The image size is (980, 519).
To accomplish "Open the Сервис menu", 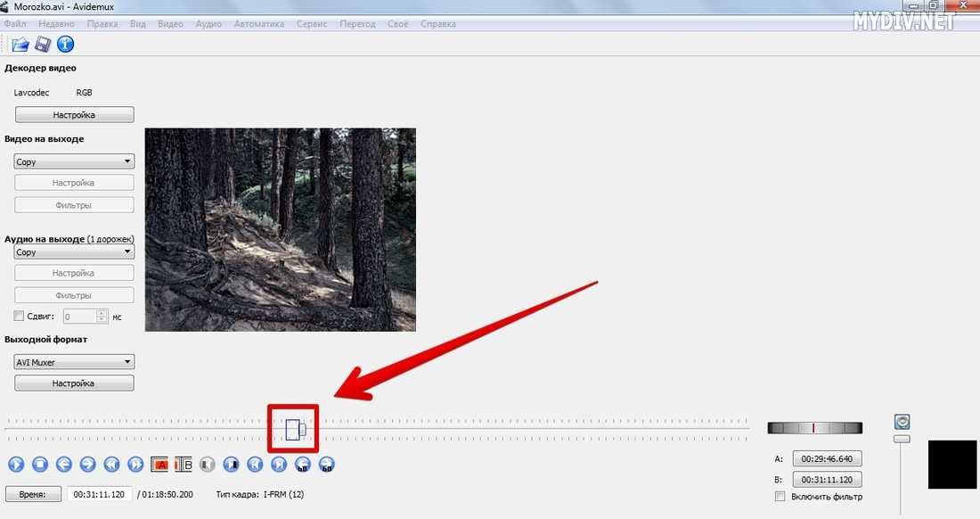I will tap(312, 24).
